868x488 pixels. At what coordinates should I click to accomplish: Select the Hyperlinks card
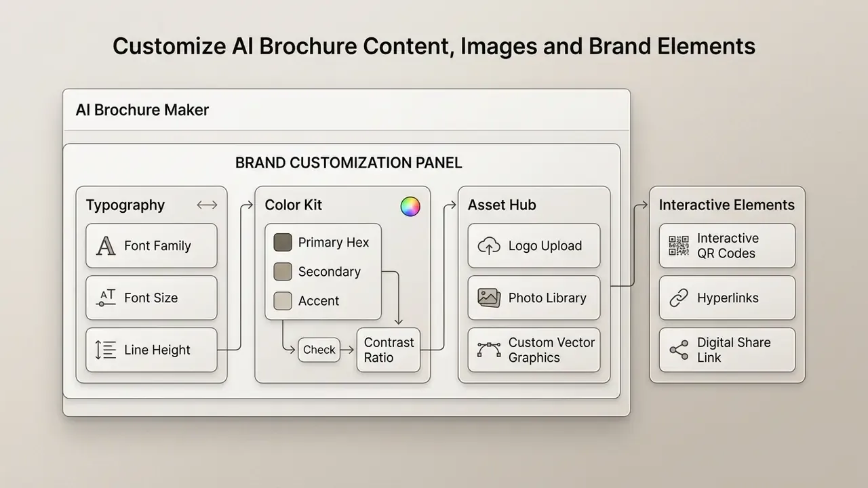pos(727,298)
